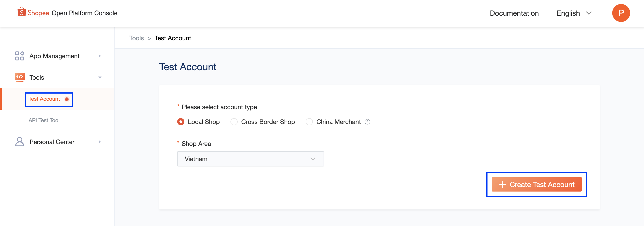Click the plus icon on Create Test Account
644x226 pixels.
[503, 185]
